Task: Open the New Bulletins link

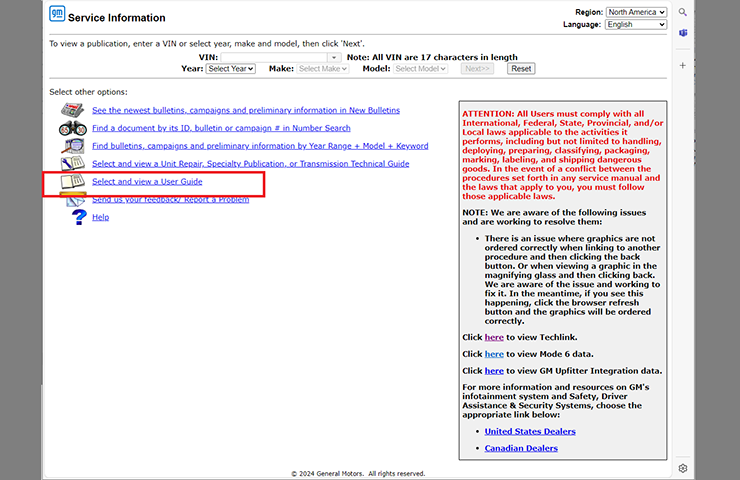Action: 246,110
